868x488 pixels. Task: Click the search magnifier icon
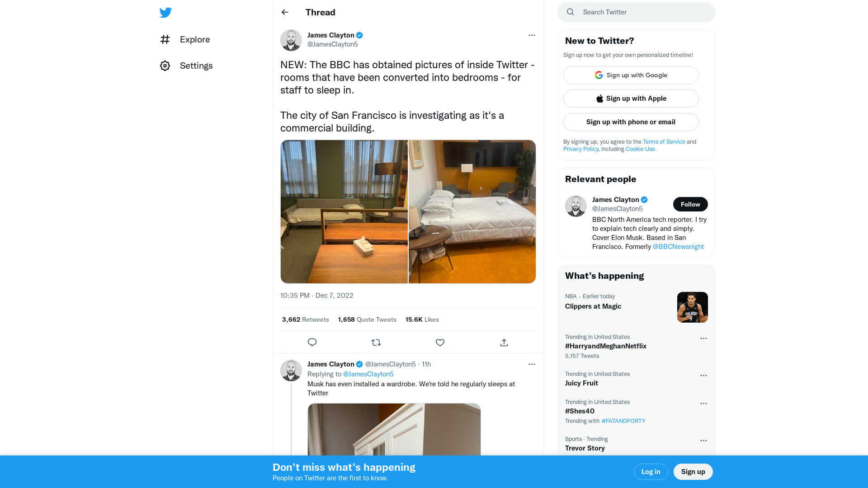click(570, 12)
